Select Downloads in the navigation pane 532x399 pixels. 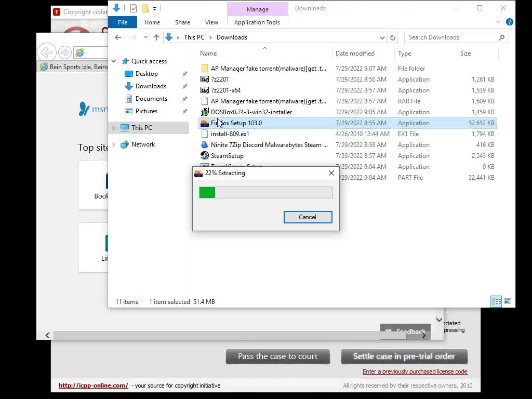click(151, 86)
